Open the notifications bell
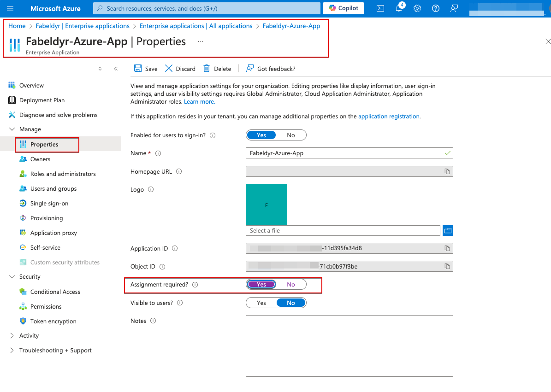The image size is (551, 392). click(x=398, y=8)
